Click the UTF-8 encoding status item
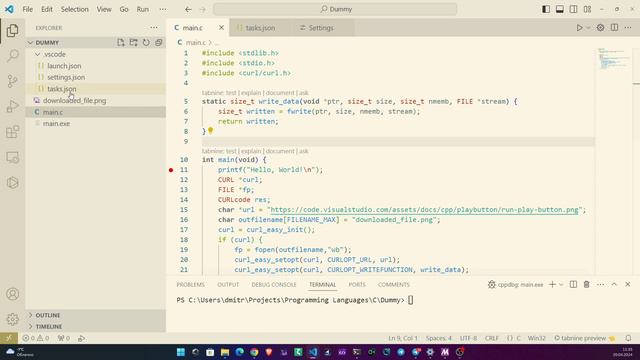This screenshot has width=640, height=360. (x=468, y=338)
